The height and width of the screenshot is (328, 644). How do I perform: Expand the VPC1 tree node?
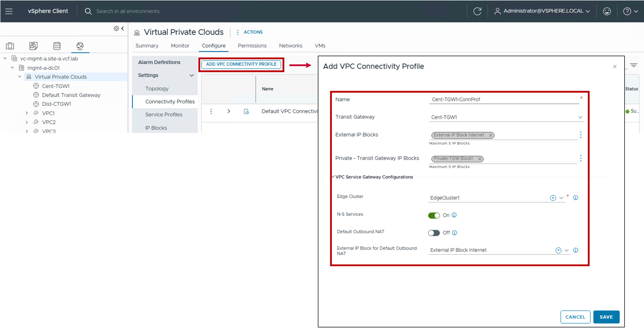(x=27, y=113)
